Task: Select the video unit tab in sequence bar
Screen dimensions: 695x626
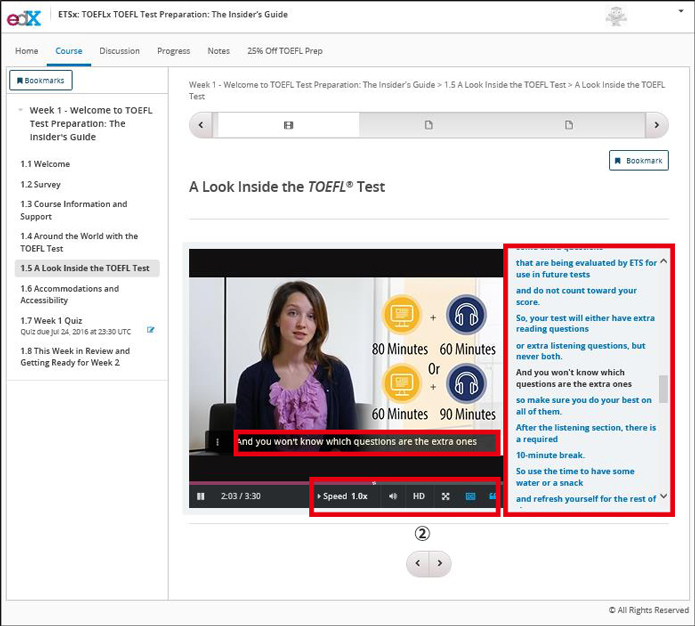Action: pos(288,125)
